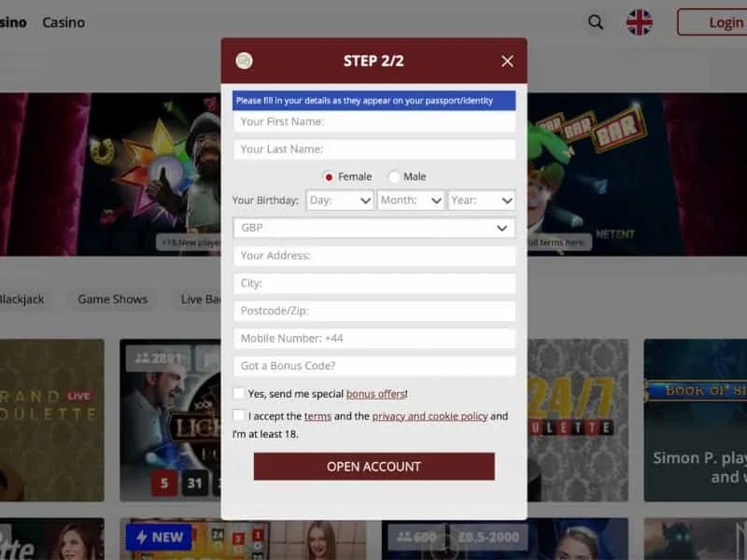This screenshot has height=560, width=747.
Task: Close the Step 2/2 registration dialog
Action: 507,61
